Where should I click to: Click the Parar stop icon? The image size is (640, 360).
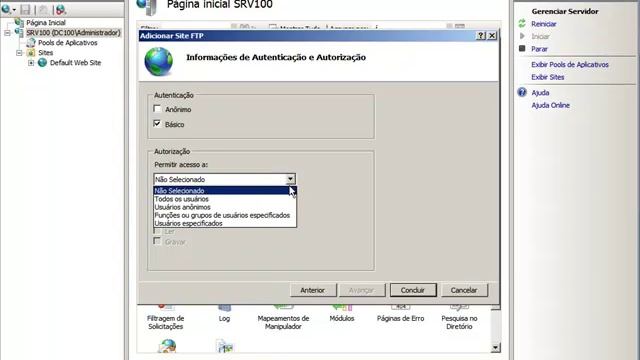click(x=522, y=49)
